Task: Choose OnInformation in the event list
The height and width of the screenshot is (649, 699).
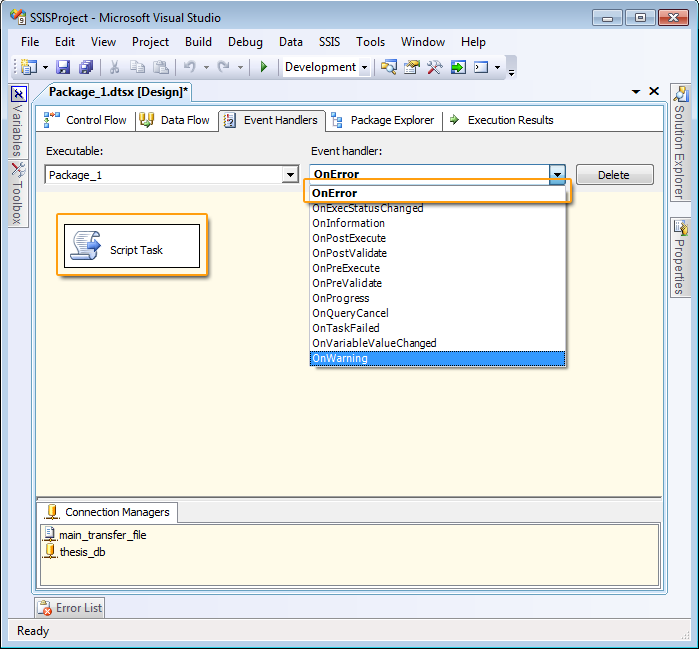Action: (x=437, y=223)
